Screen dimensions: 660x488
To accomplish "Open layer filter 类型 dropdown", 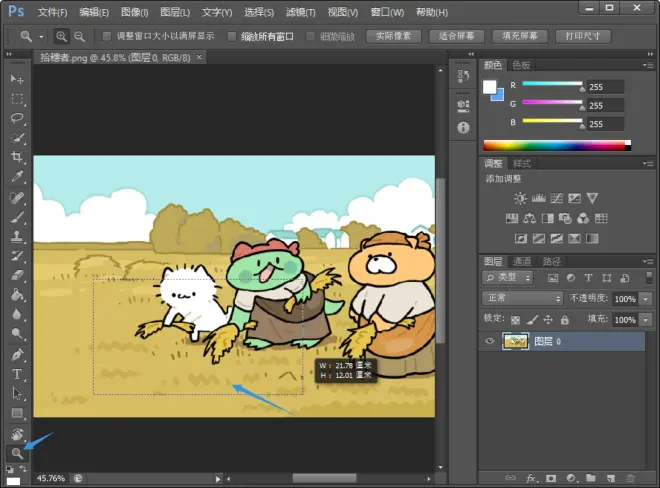I will pos(507,278).
